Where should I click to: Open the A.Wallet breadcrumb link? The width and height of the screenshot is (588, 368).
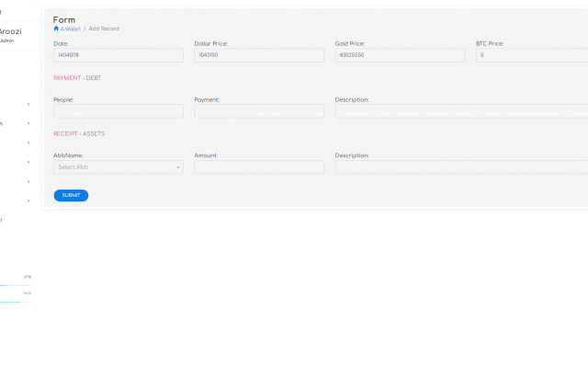(x=70, y=29)
